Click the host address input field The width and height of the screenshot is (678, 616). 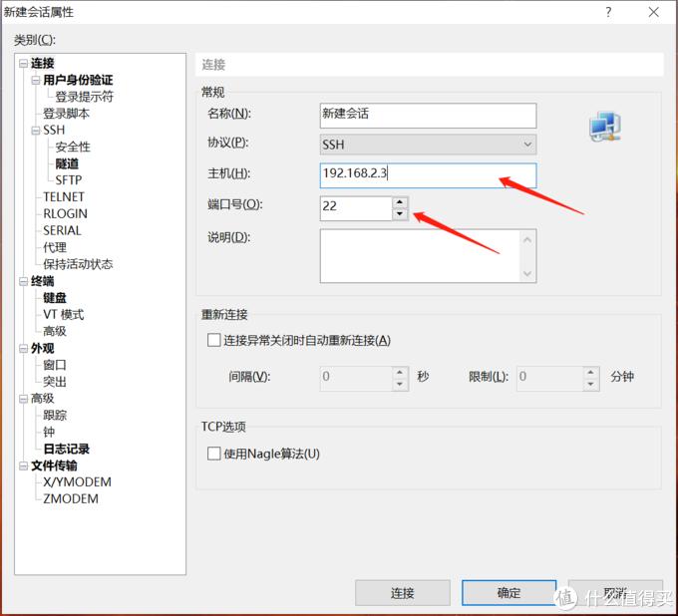pos(428,175)
